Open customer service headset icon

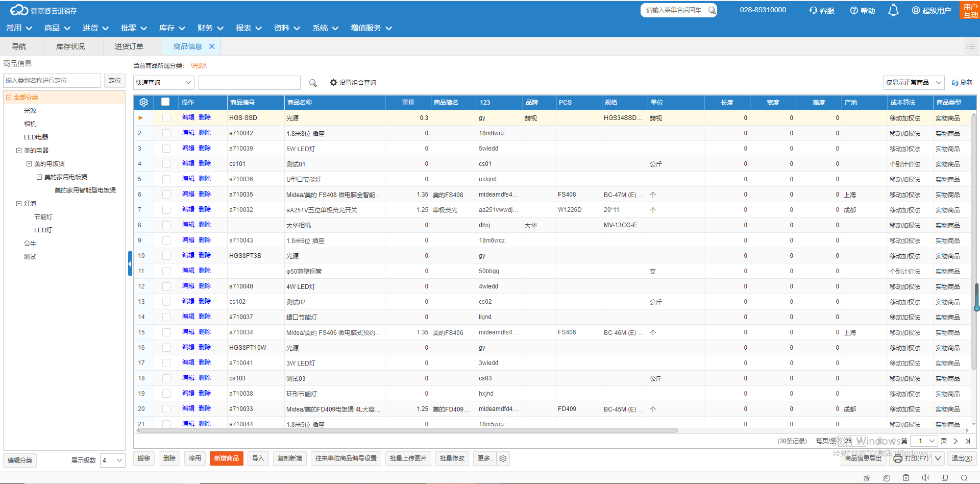point(813,10)
